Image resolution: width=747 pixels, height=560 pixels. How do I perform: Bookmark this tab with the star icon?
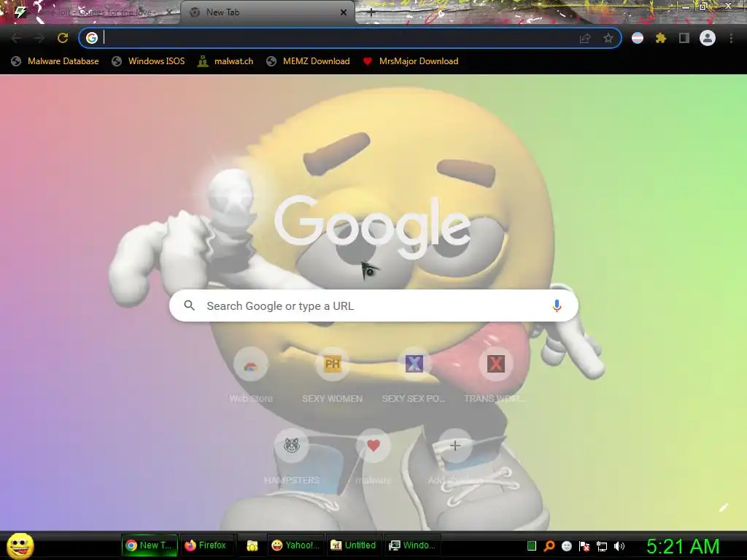[x=608, y=38]
